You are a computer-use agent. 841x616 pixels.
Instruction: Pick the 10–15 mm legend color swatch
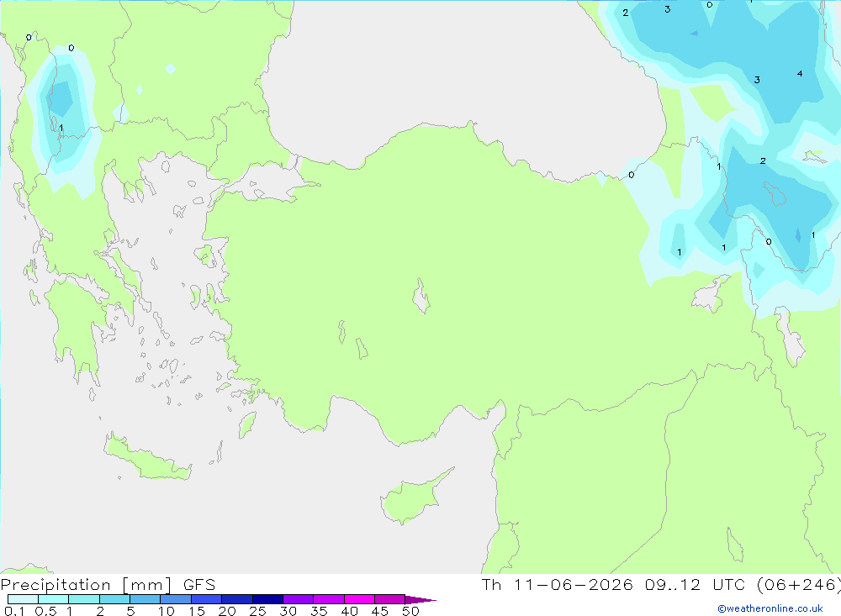(x=176, y=599)
